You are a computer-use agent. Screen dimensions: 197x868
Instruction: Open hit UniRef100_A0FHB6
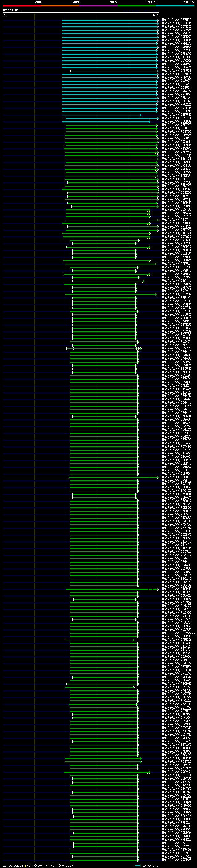176,47
